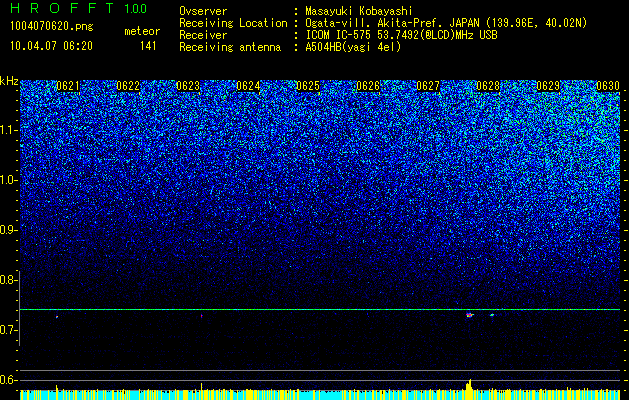Click the bright meteor echo after 0627
Image resolution: width=629 pixels, height=400 pixels.
pos(470,315)
